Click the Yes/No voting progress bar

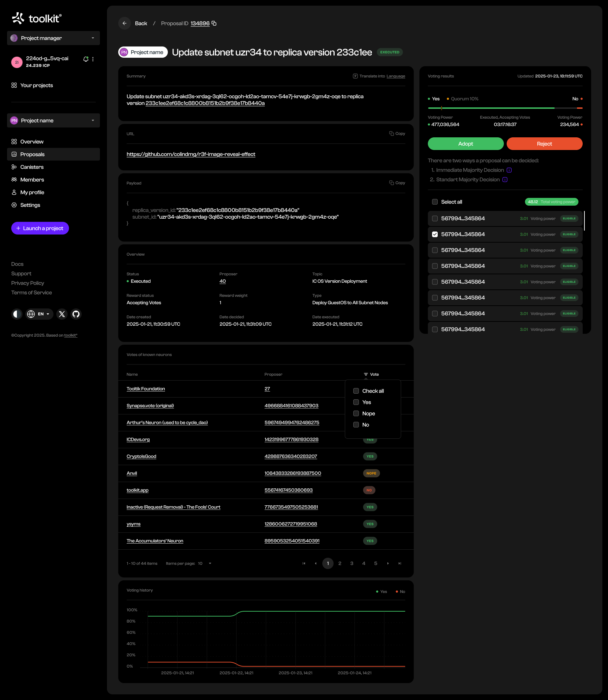point(505,108)
